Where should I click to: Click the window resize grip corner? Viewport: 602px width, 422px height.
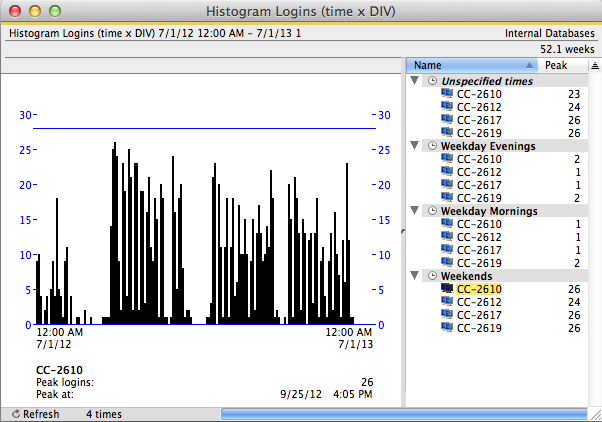[595, 415]
